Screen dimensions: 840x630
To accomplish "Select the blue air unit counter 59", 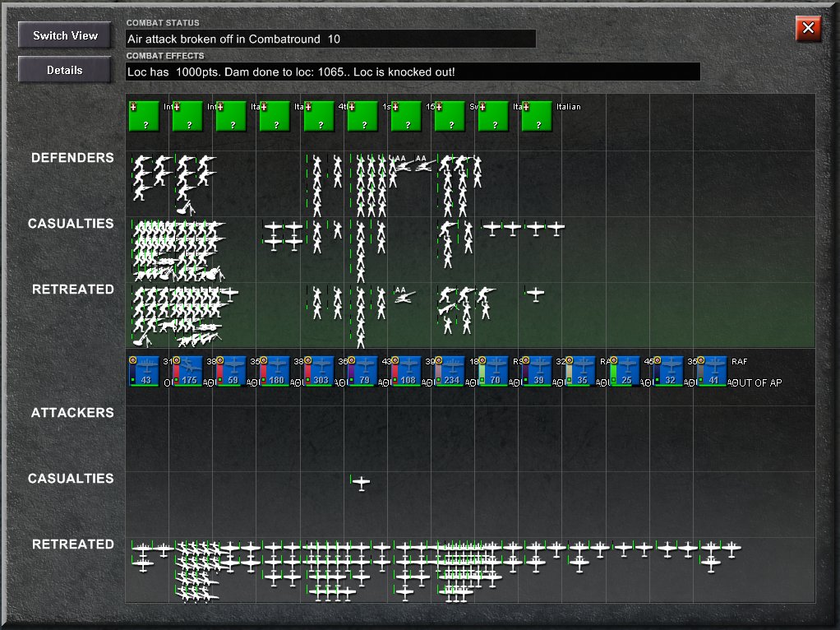I will coord(232,371).
